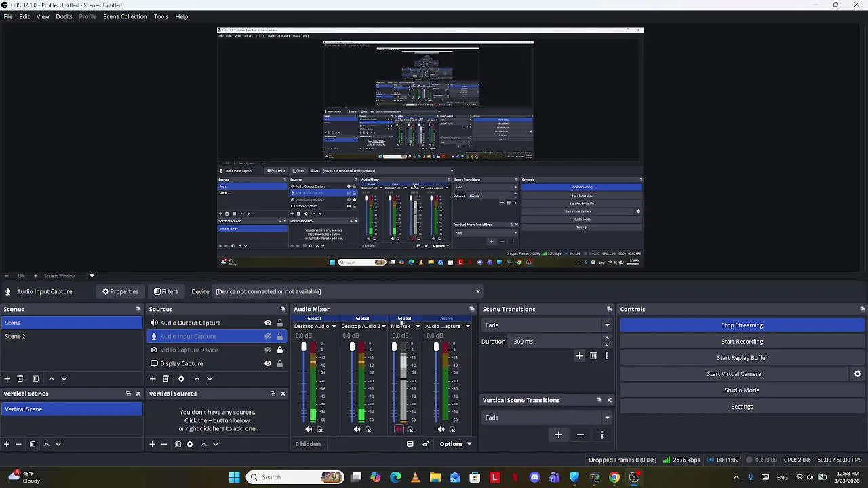Open the Edit menu
The height and width of the screenshot is (488, 868).
pyautogui.click(x=24, y=16)
